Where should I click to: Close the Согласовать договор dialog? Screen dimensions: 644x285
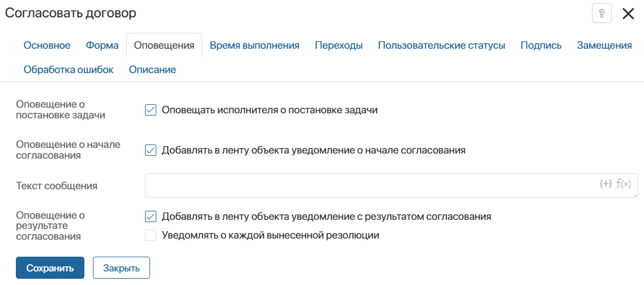coord(628,14)
